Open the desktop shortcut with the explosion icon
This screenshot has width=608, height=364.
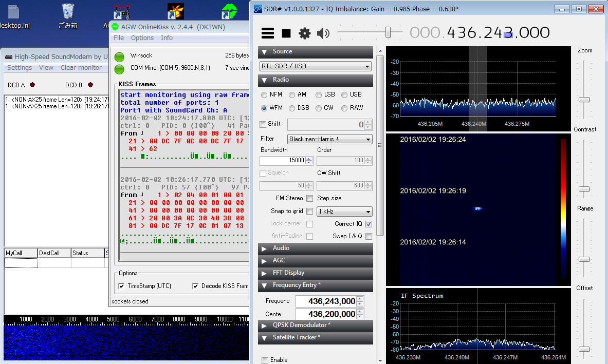click(x=176, y=12)
